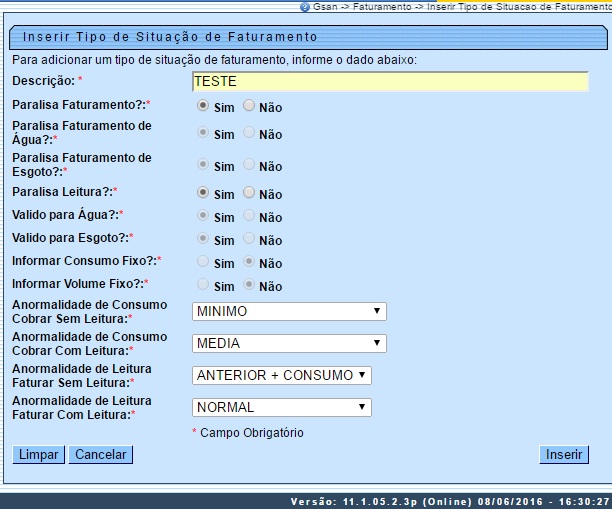Select Sim for Paralisa Faturamento de Água
The height and width of the screenshot is (509, 612).
tap(203, 133)
